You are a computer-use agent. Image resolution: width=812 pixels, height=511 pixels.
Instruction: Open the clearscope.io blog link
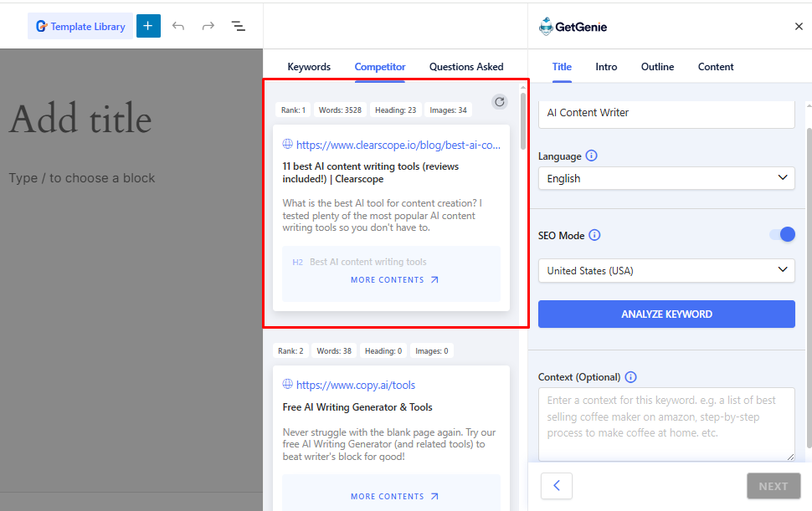click(x=398, y=146)
